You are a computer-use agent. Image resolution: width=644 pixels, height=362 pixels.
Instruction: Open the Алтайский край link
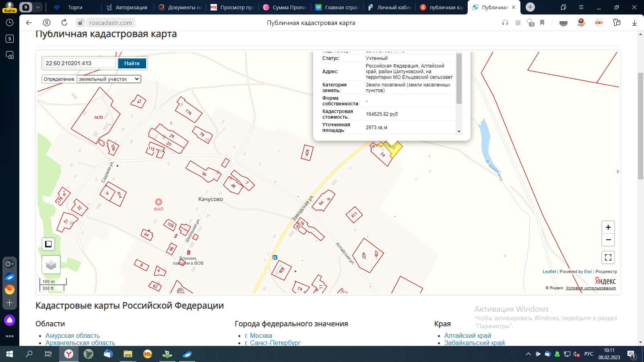(467, 335)
